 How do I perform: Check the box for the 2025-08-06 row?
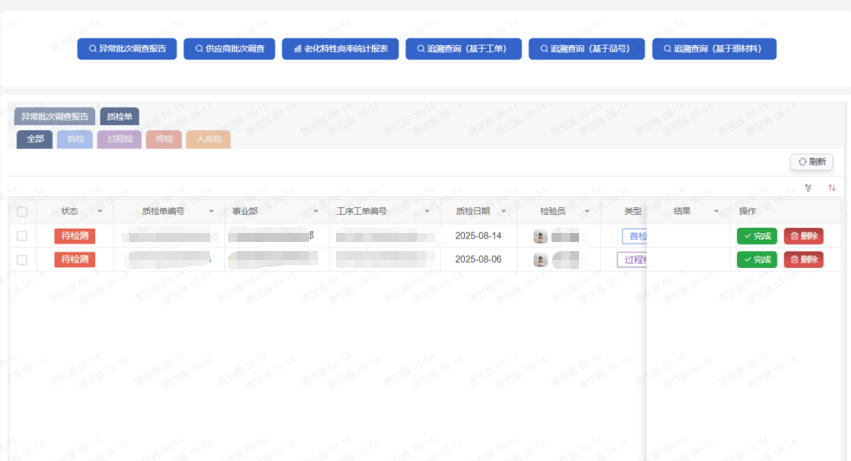pos(22,260)
